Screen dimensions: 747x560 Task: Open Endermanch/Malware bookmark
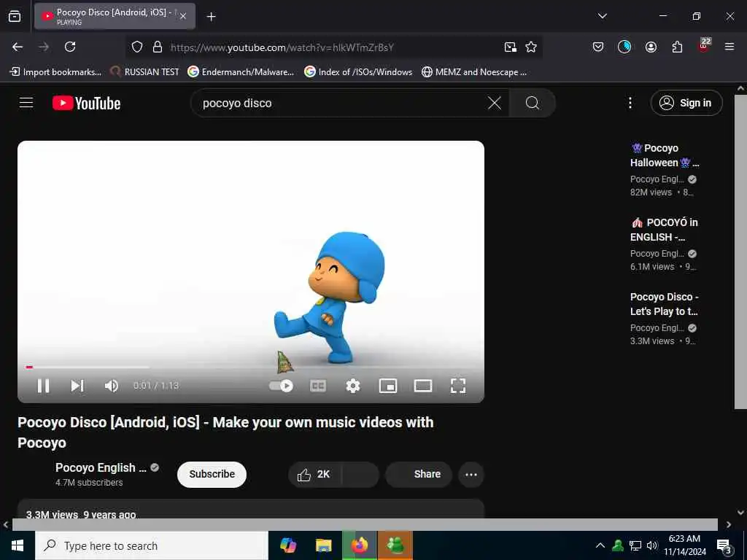click(x=241, y=72)
